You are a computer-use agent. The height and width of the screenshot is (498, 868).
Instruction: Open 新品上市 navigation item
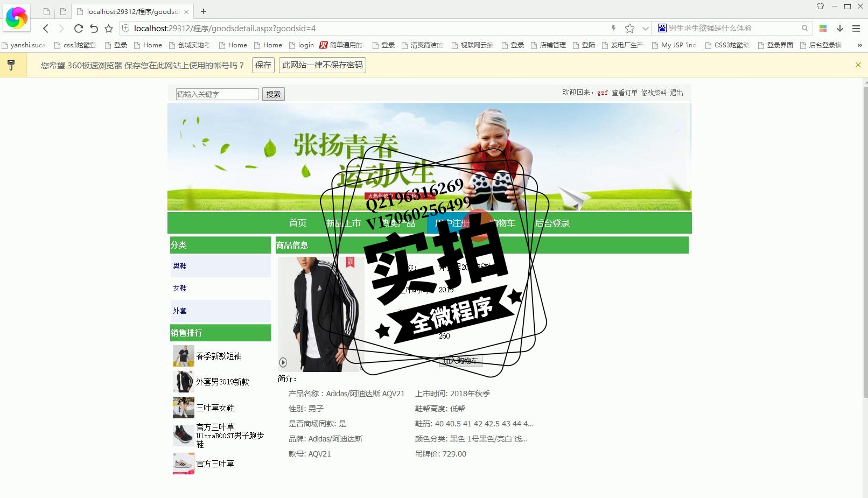pos(343,223)
